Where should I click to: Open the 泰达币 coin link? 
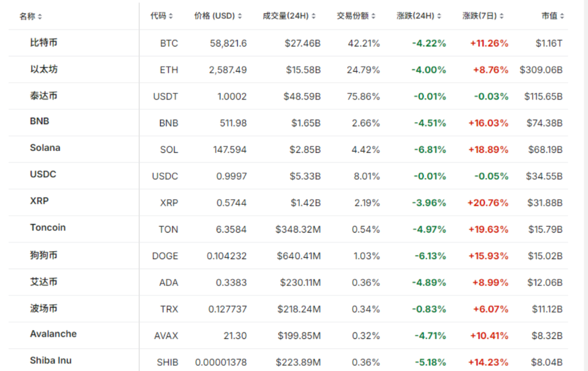(x=44, y=96)
